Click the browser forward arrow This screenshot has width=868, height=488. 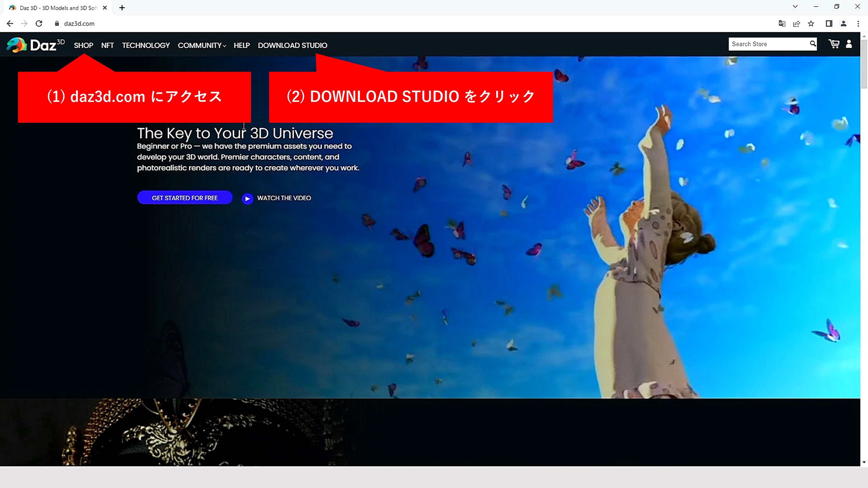tap(24, 24)
